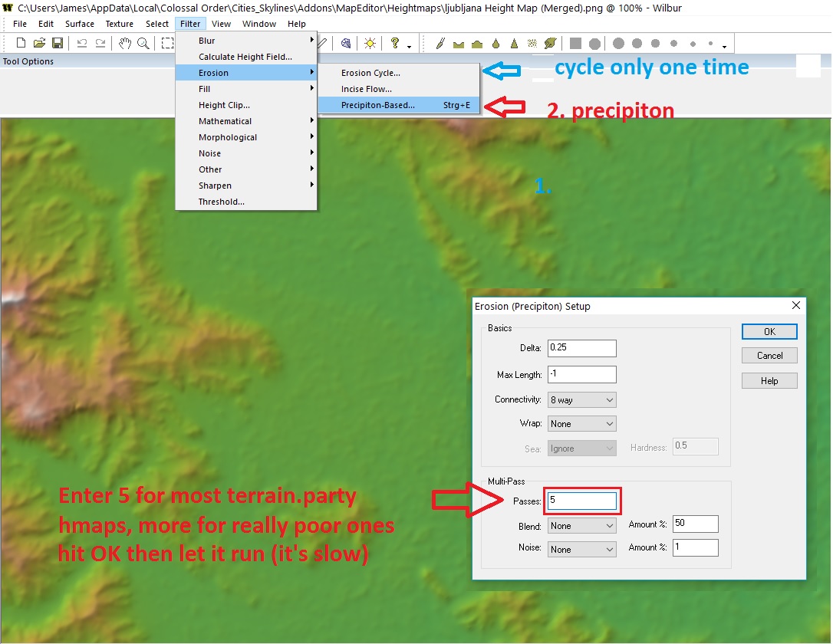Click the question mark help icon
Image resolution: width=833 pixels, height=644 pixels.
(x=395, y=43)
